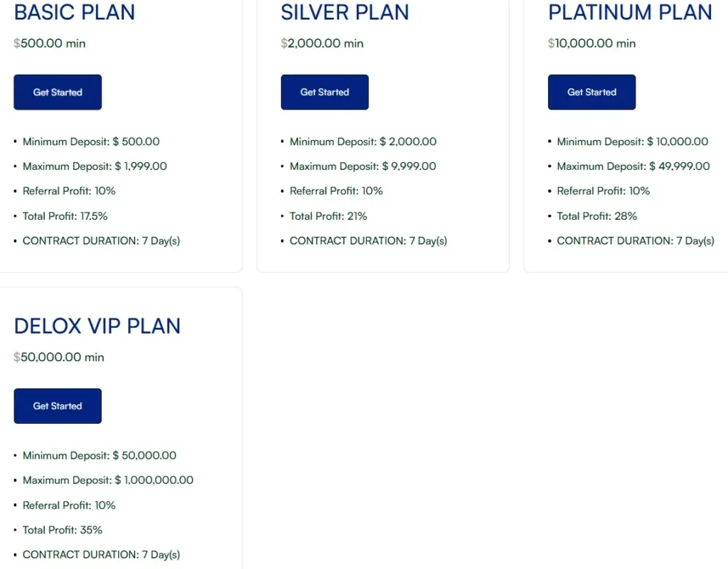Select the BASIC PLAN heading

click(x=74, y=13)
